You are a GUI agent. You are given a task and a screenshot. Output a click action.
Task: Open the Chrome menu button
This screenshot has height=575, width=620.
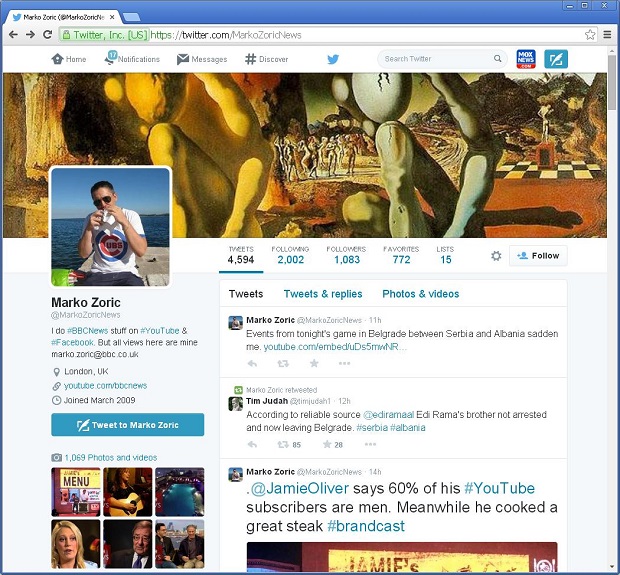click(x=606, y=34)
